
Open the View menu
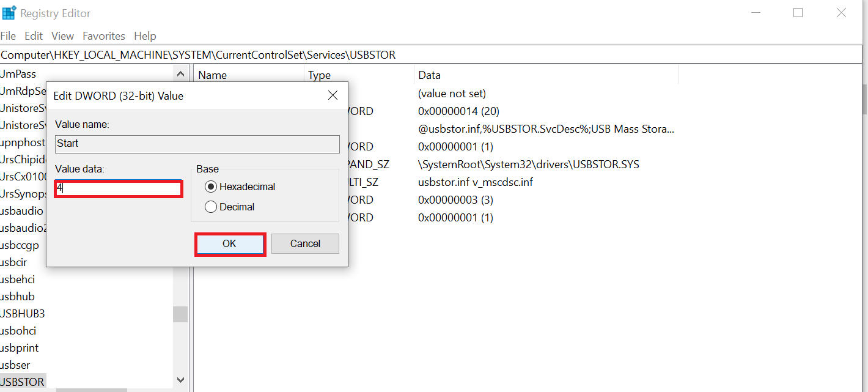click(x=62, y=36)
